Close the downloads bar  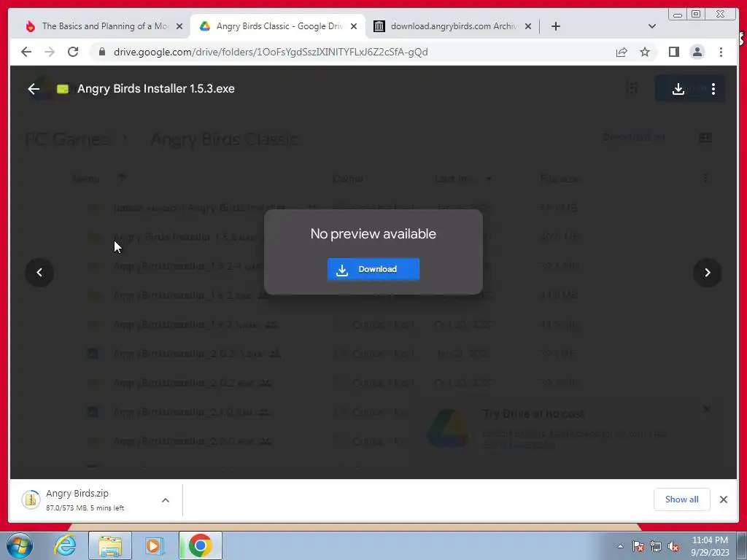(724, 499)
